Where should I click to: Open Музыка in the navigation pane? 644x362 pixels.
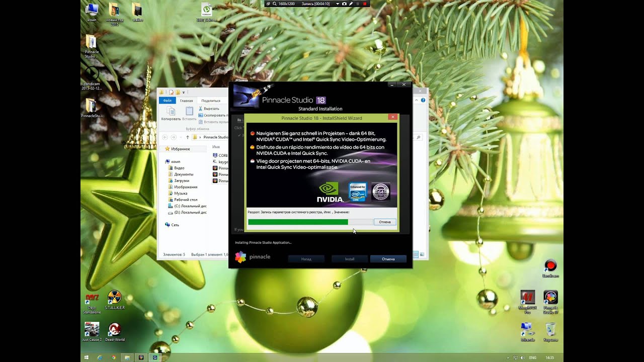(178, 193)
